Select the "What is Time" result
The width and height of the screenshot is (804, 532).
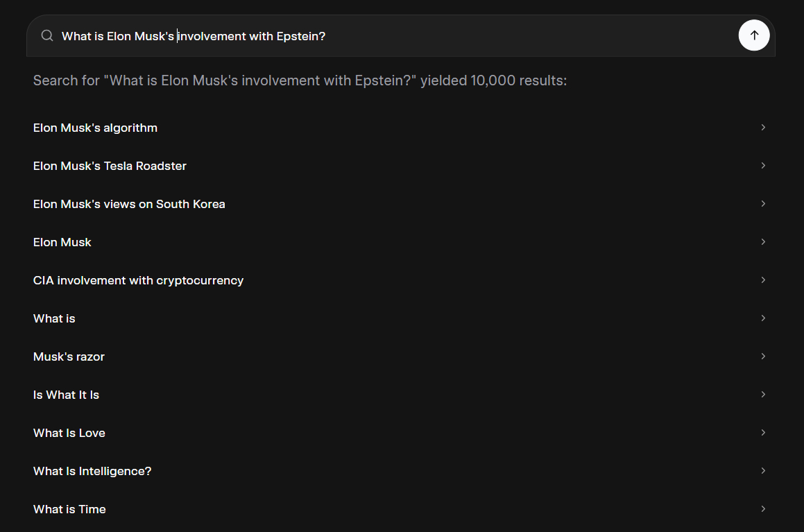(x=69, y=509)
